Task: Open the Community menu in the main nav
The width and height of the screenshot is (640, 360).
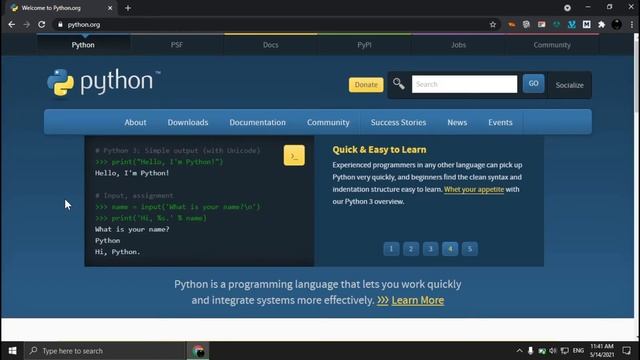Action: click(x=328, y=122)
